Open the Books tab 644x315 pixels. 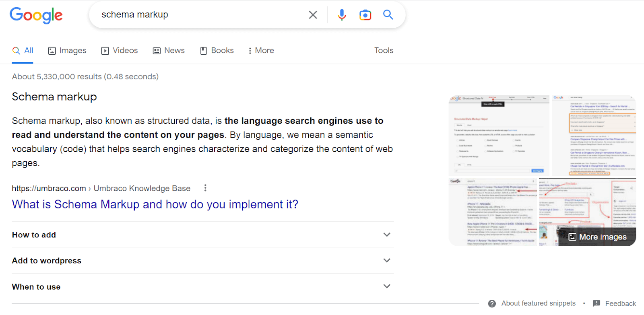(217, 51)
